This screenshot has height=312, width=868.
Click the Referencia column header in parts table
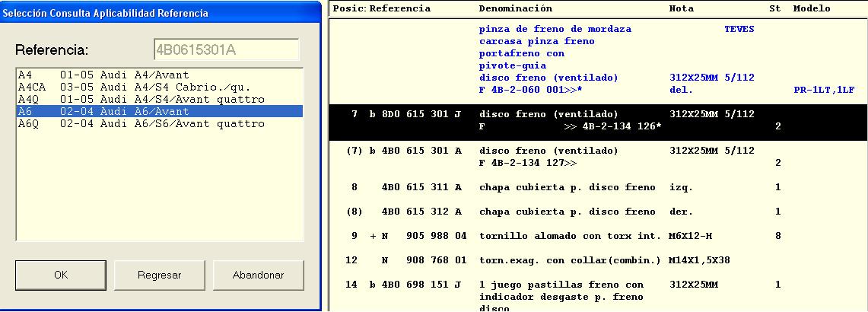399,8
